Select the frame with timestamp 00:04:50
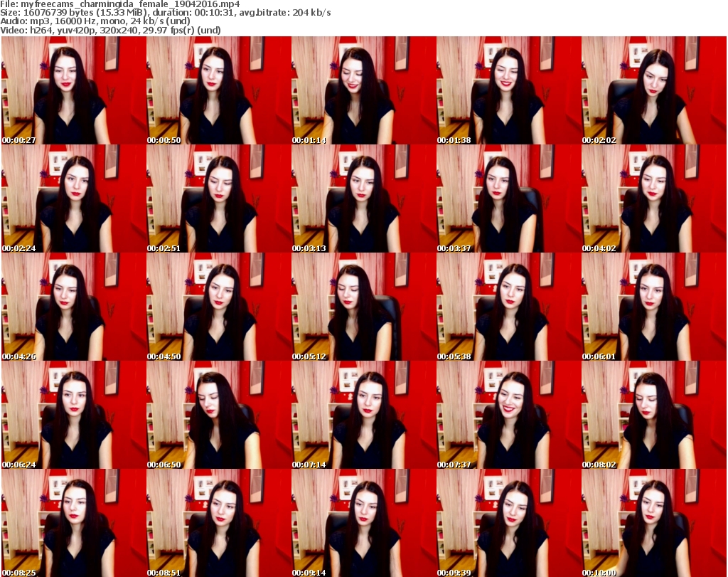Screen dimensions: 728x577 pos(219,307)
